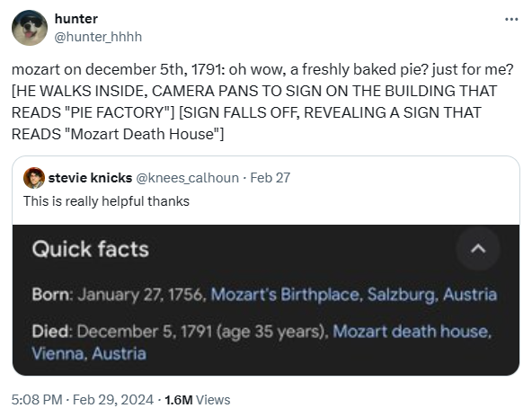This screenshot has width=532, height=417.
Task: Collapse the Quick facts panel chevron
Action: click(x=478, y=249)
